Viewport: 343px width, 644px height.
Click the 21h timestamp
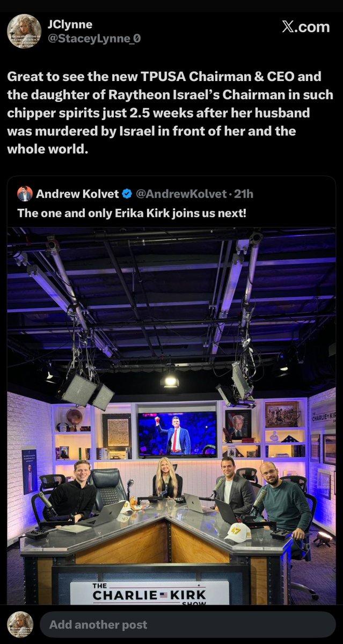coord(243,194)
